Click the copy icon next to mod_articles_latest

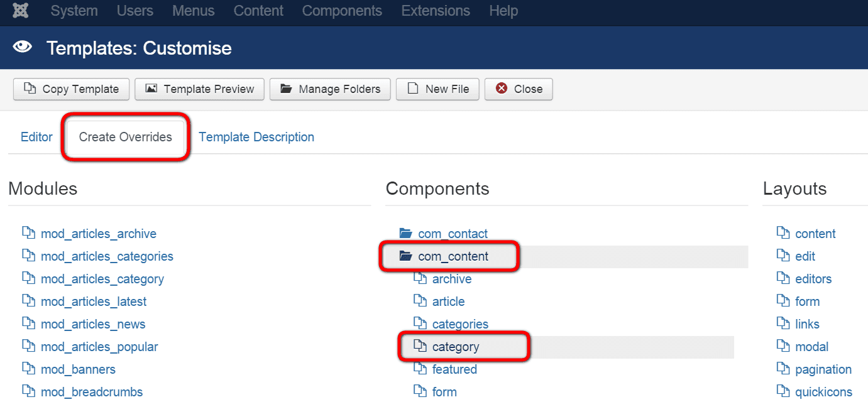click(x=28, y=301)
